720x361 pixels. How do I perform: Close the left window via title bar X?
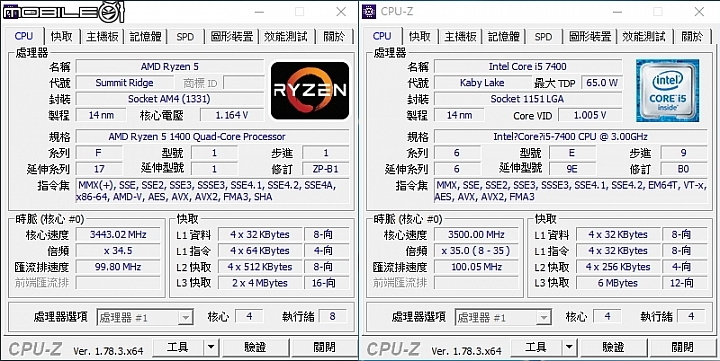click(x=341, y=12)
